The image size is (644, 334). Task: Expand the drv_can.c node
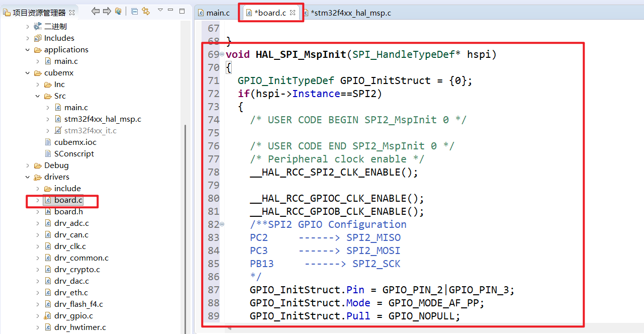(38, 235)
